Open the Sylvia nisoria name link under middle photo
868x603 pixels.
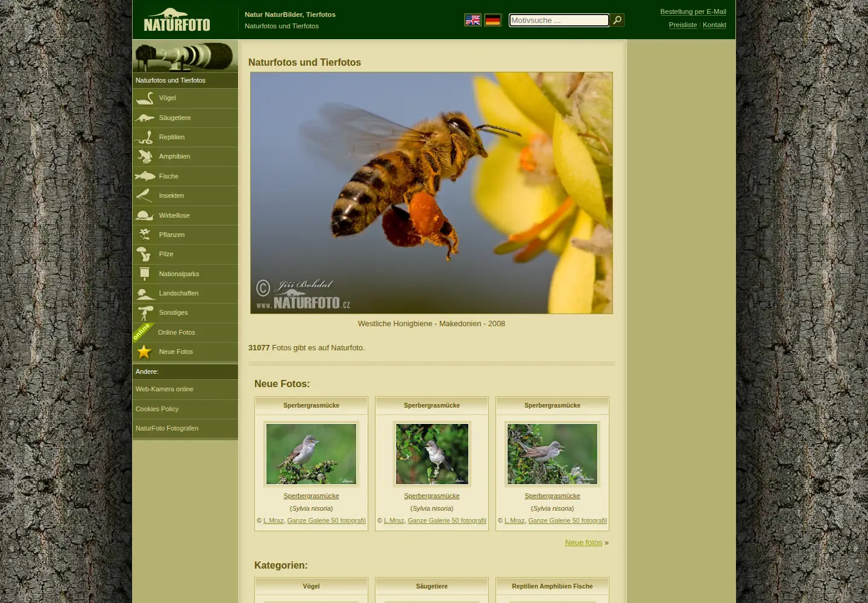[432, 508]
